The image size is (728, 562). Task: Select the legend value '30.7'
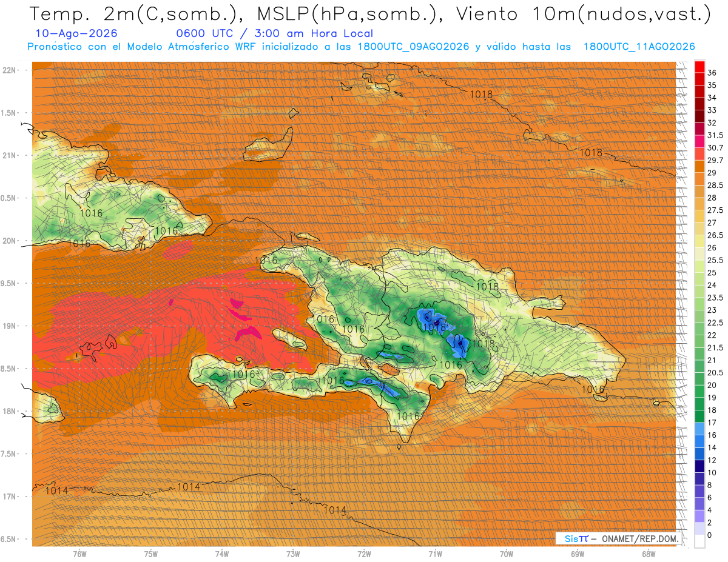pyautogui.click(x=715, y=148)
